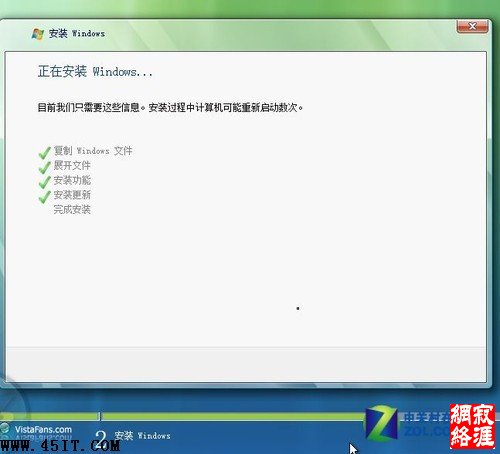Select the 复制 Windows 文件 step text
500x454 pixels.
(93, 151)
